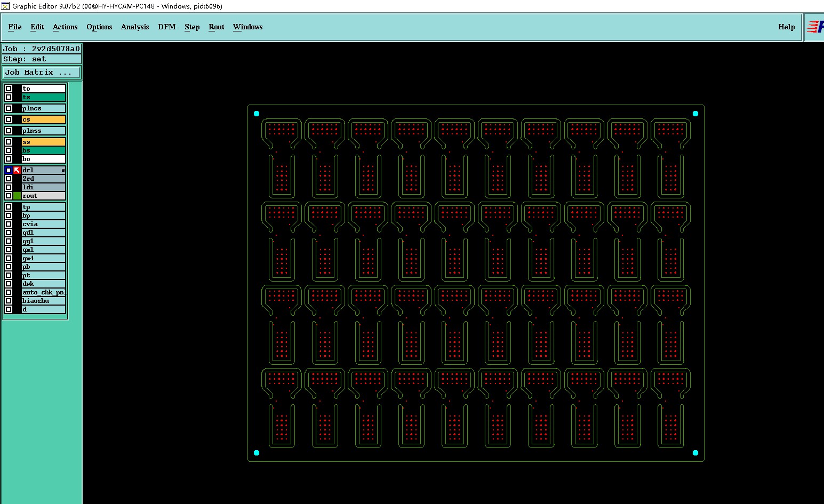This screenshot has width=824, height=504.
Task: Click the Job : 2v2d5078a0 label
Action: pyautogui.click(x=42, y=49)
